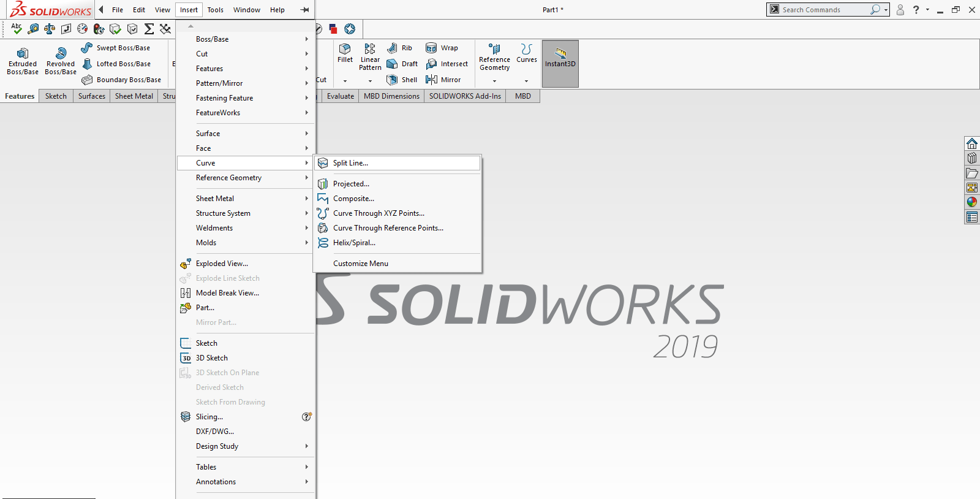The image size is (980, 499).
Task: Select the Mirror feature
Action: [443, 80]
